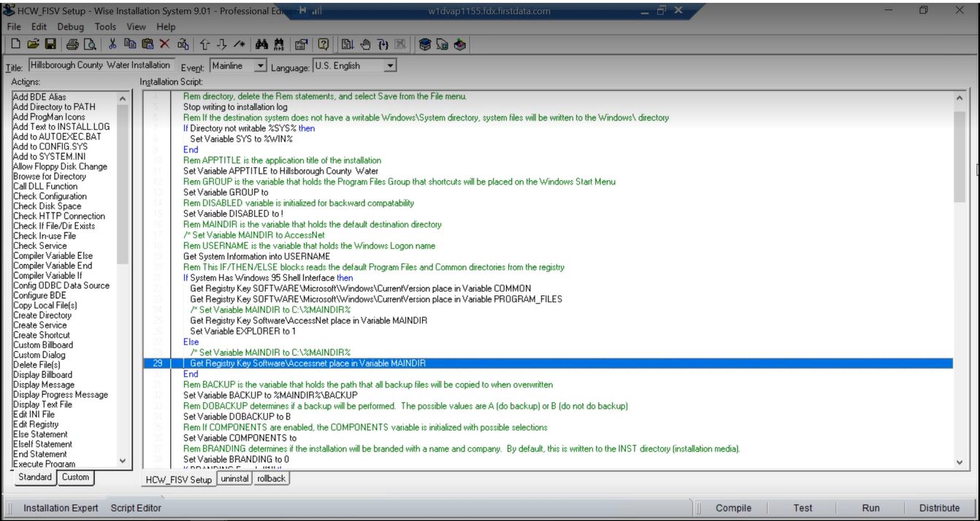Switch to Installation Expert view
980x521 pixels.
click(61, 508)
